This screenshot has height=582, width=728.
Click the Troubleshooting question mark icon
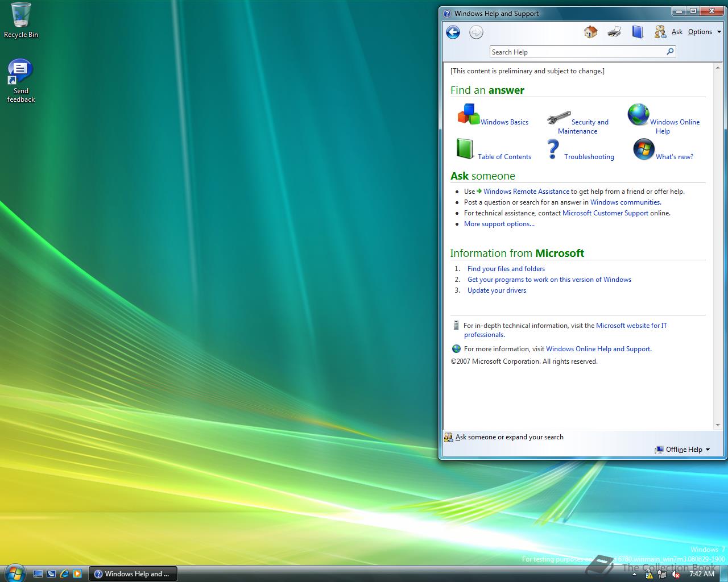(x=552, y=149)
